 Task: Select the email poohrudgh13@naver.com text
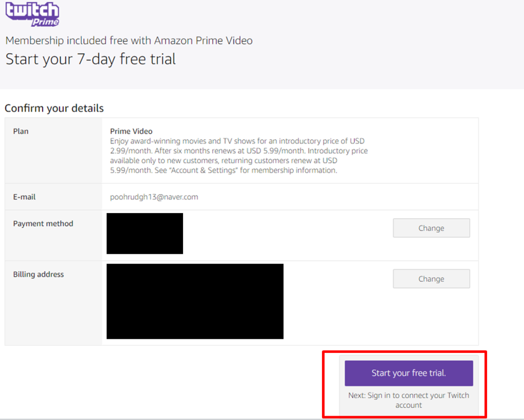(154, 197)
